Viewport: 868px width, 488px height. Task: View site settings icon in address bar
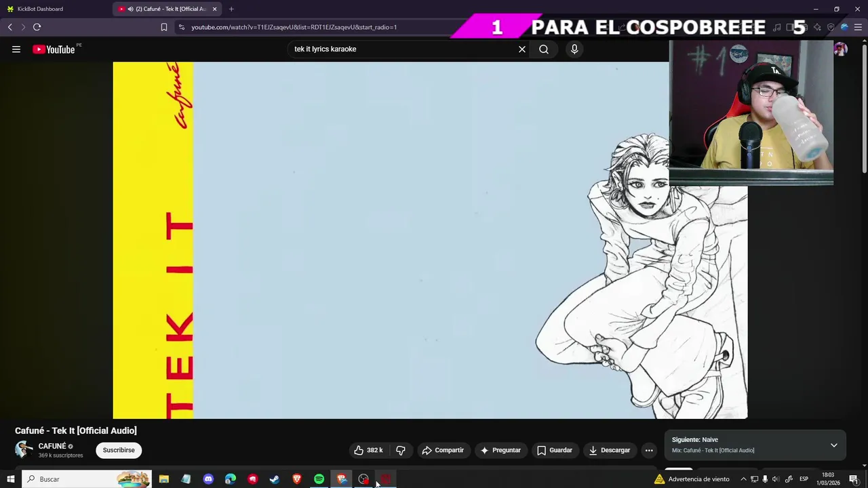pyautogui.click(x=181, y=27)
